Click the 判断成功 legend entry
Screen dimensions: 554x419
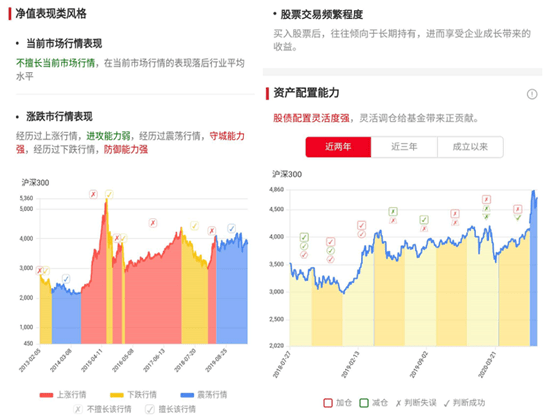pyautogui.click(x=464, y=403)
